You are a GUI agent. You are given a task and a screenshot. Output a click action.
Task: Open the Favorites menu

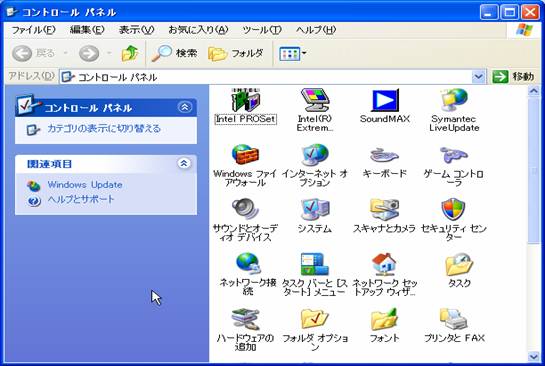click(198, 30)
